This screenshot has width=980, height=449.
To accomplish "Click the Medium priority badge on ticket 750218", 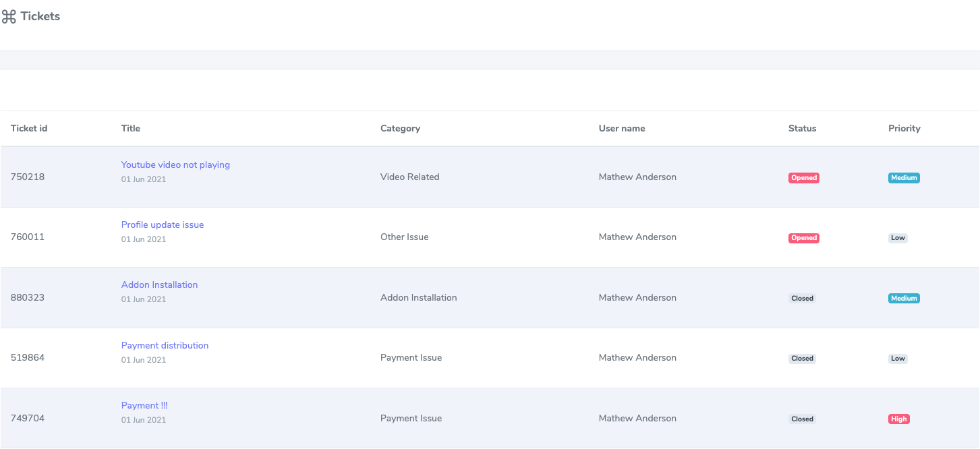I will click(x=904, y=178).
